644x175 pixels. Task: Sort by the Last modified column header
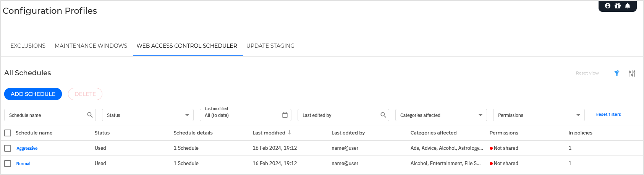tap(269, 133)
